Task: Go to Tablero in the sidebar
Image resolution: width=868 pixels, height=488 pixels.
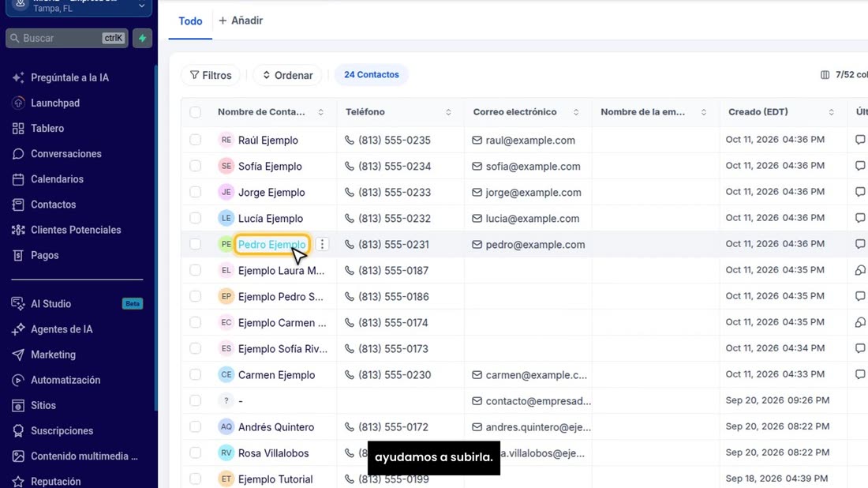Action: (47, 129)
